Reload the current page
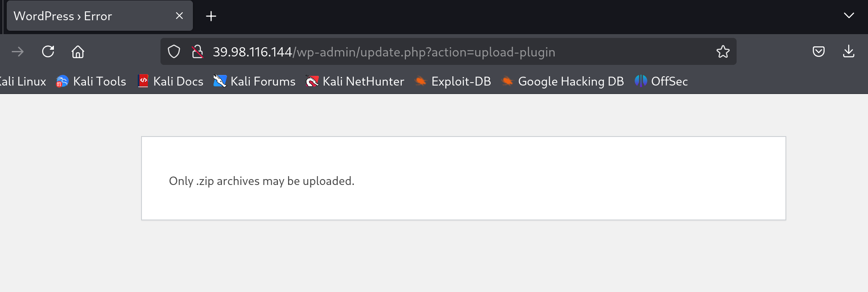868x292 pixels. [x=48, y=52]
